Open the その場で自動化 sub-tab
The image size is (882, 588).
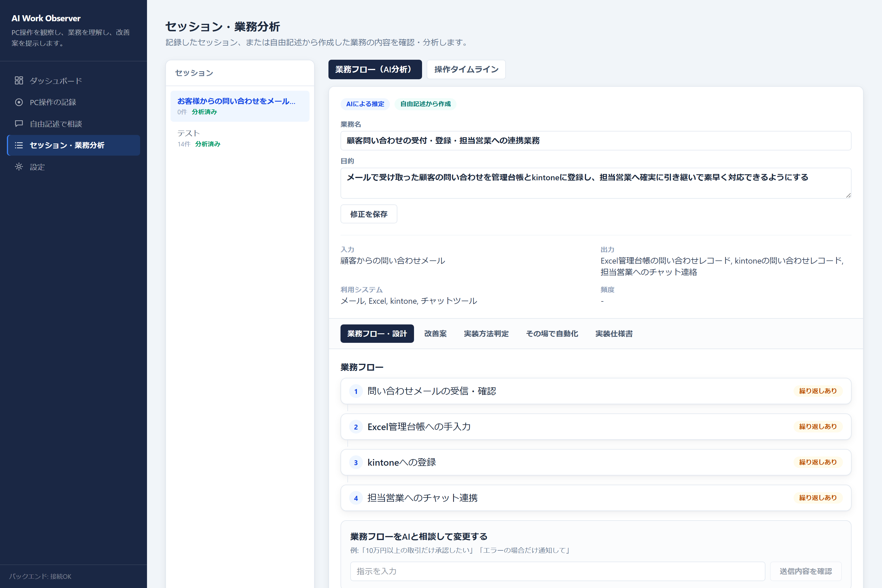552,333
